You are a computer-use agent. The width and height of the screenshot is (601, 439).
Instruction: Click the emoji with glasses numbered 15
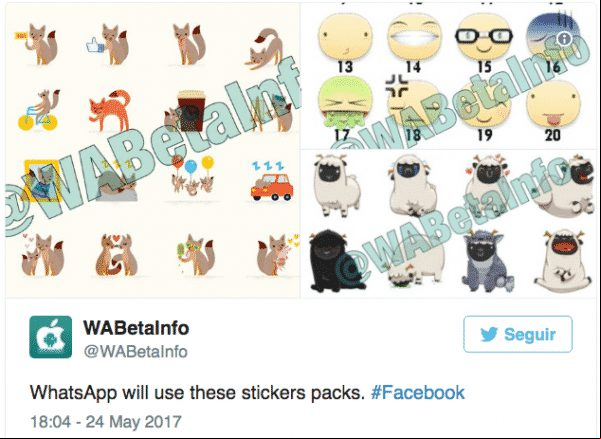(484, 38)
